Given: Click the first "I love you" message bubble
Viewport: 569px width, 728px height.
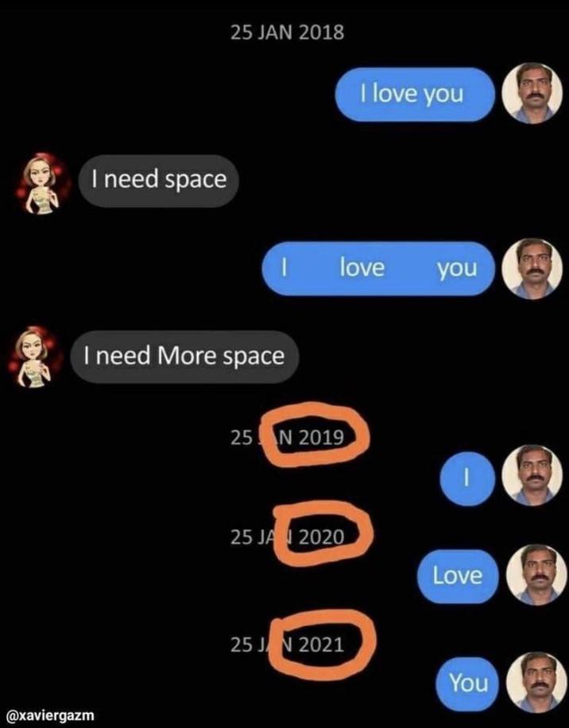Looking at the screenshot, I should tap(415, 95).
